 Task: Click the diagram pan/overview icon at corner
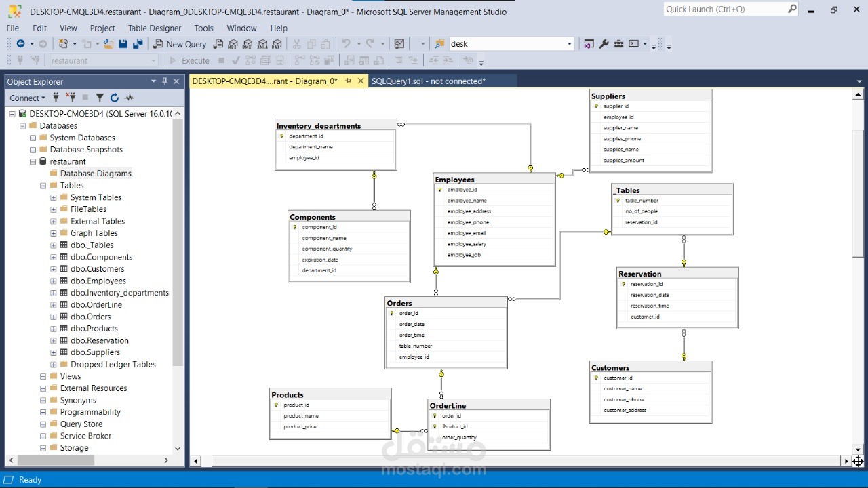tap(858, 461)
